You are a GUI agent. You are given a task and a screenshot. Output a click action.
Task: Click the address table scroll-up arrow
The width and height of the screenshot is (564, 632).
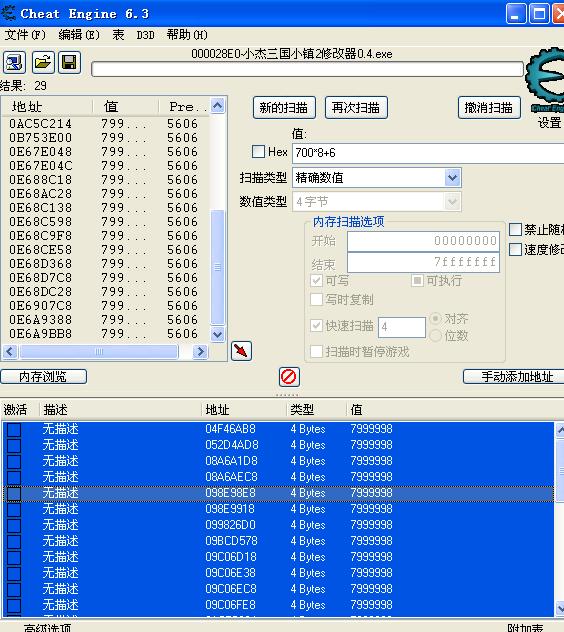tap(560, 430)
